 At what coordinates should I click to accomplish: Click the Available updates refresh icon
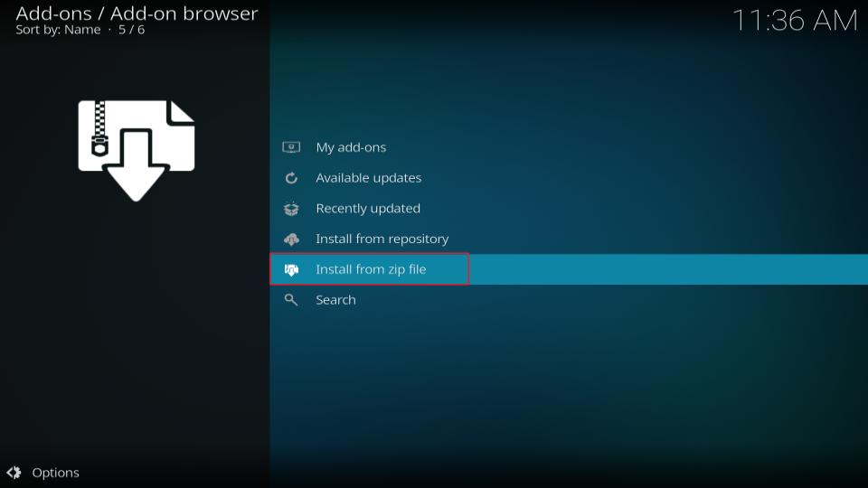tap(291, 178)
